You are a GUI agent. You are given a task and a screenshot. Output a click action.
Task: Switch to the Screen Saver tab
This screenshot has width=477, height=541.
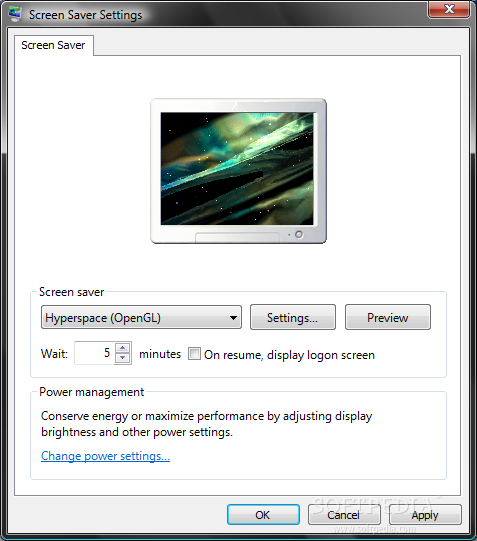coord(53,45)
